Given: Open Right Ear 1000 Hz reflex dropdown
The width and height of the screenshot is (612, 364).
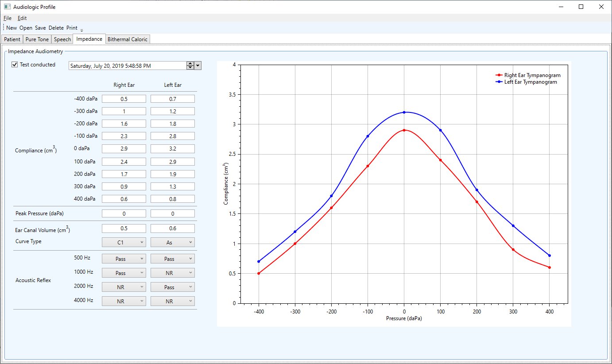Looking at the screenshot, I should click(124, 273).
